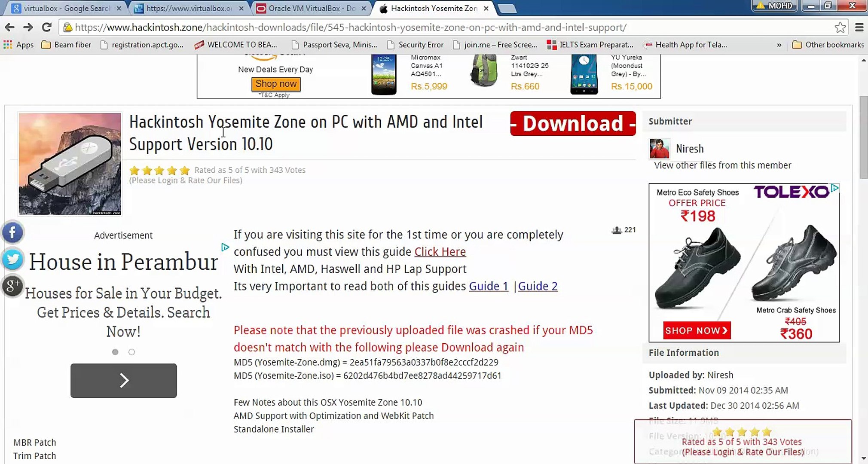Viewport: 868px width, 464px height.
Task: Go forward with the browser forward arrow
Action: [28, 27]
